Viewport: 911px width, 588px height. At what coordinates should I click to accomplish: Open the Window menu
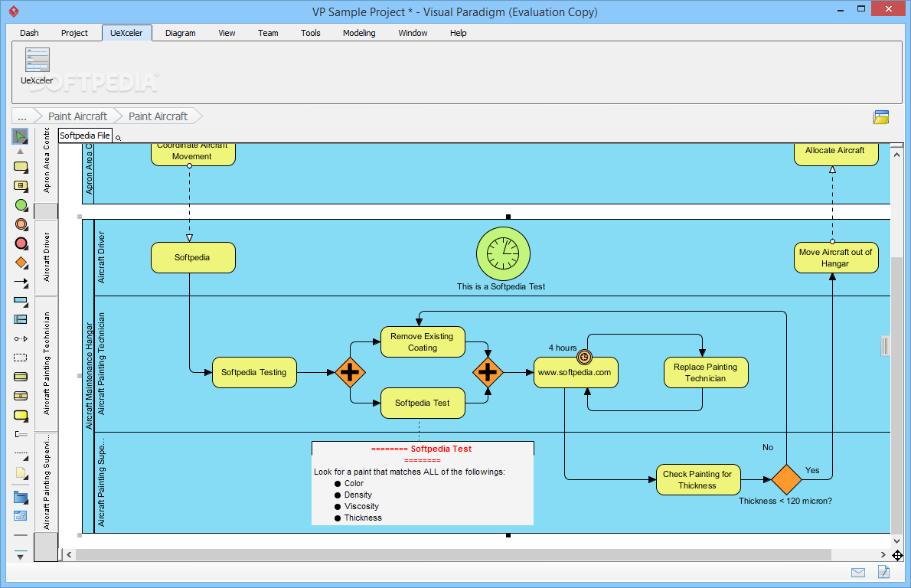[x=413, y=33]
